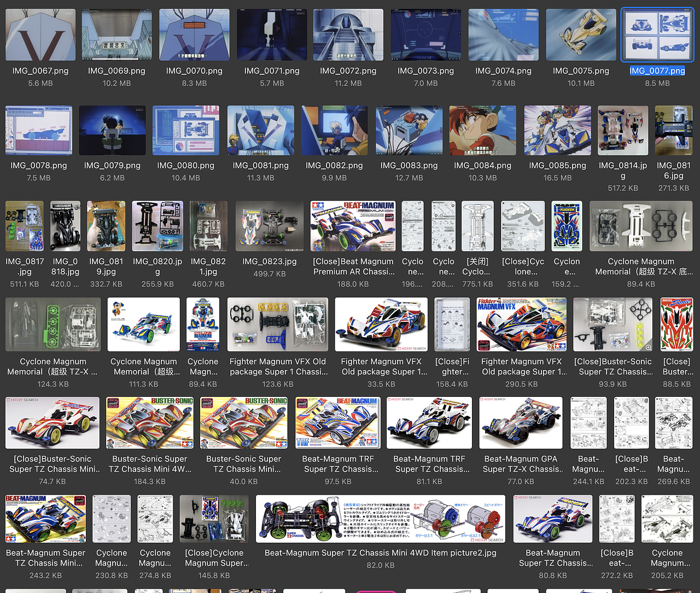Click the IMG_0073.png file name
This screenshot has height=593, width=700.
(x=425, y=71)
